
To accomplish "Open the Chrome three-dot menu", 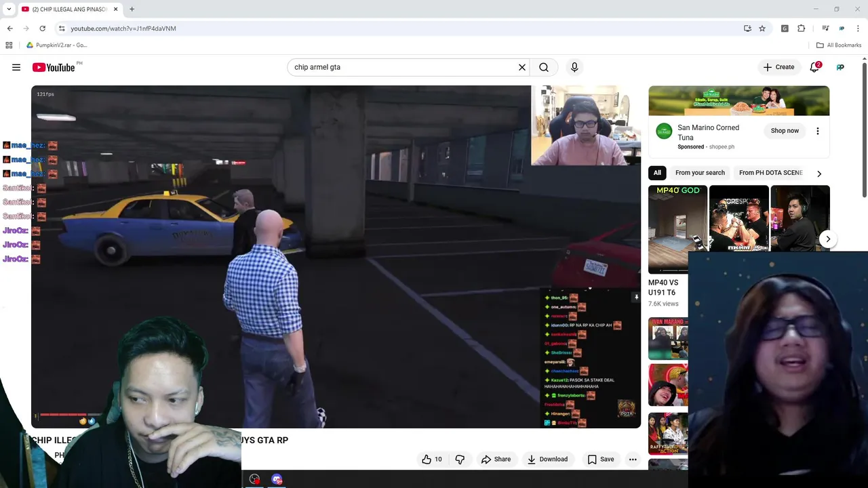I will [x=858, y=28].
